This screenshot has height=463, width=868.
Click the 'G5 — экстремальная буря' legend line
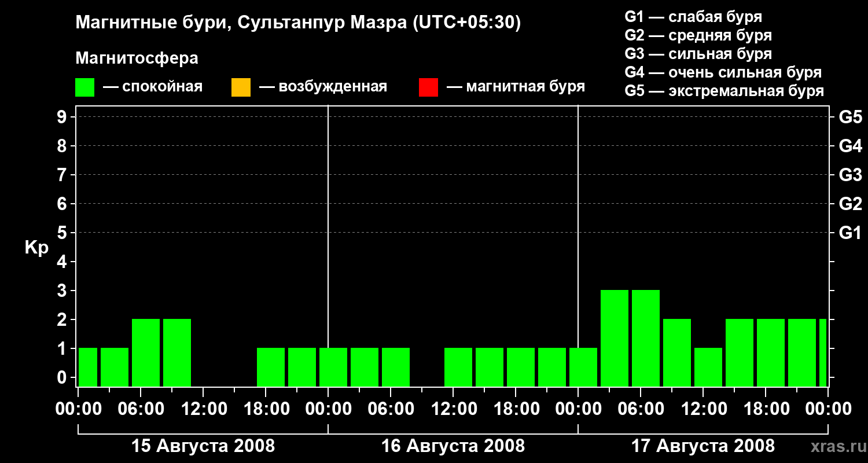[x=724, y=91]
